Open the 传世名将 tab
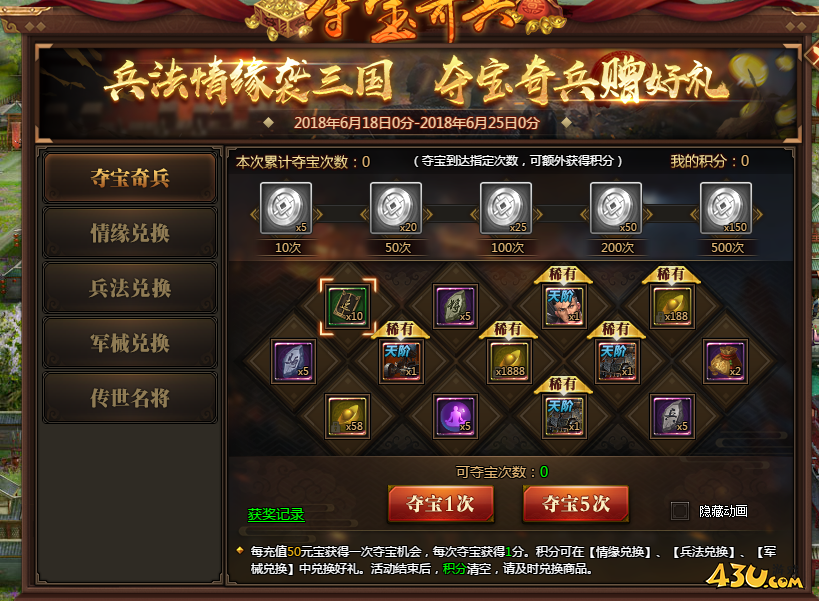819x601 pixels. [x=130, y=398]
